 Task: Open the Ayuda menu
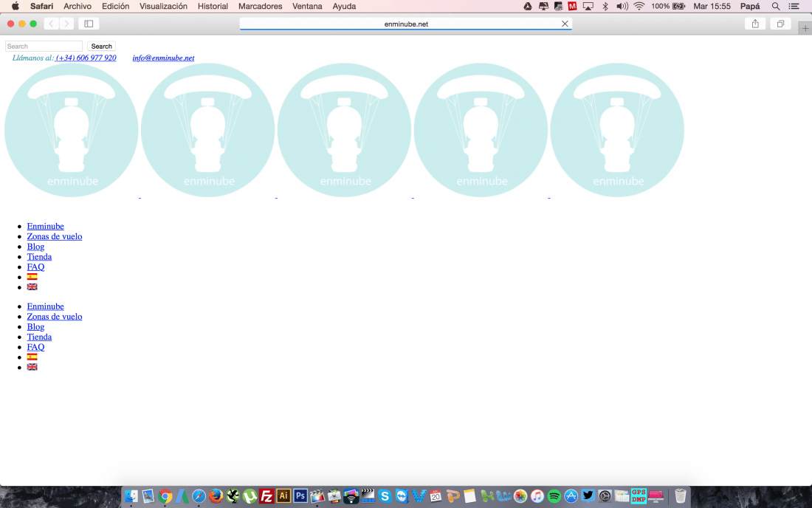[x=344, y=6]
